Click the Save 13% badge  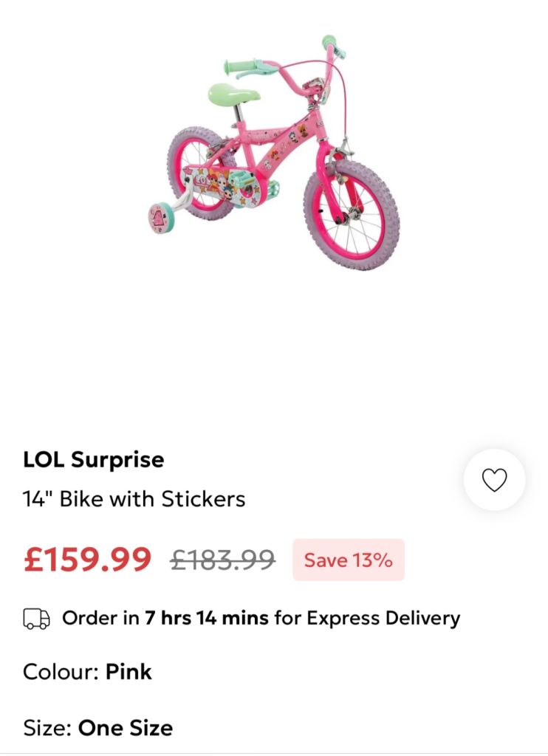pyautogui.click(x=348, y=560)
